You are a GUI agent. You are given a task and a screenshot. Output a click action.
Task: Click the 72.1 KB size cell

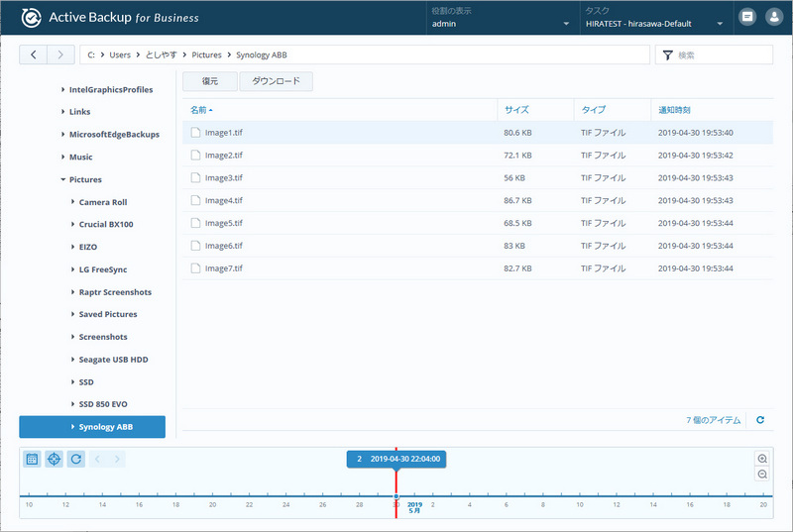pyautogui.click(x=517, y=156)
